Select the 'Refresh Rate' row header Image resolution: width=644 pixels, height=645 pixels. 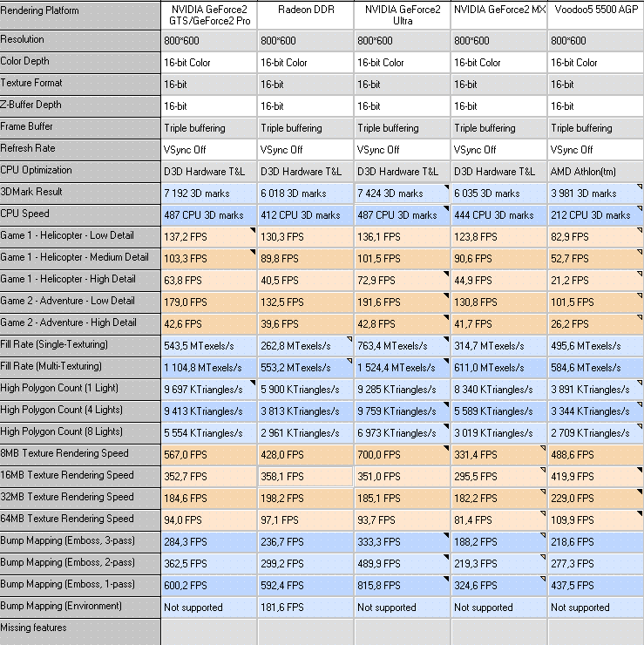(80, 150)
